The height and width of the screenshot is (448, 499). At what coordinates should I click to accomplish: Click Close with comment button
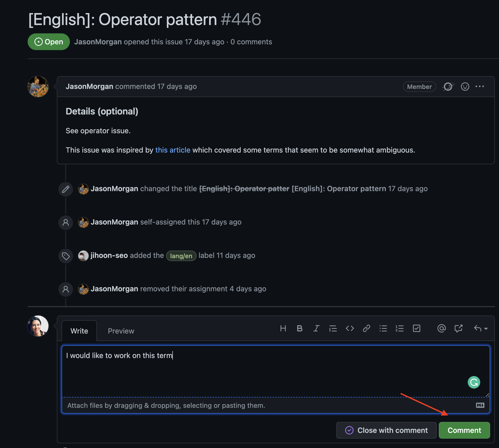click(x=386, y=430)
